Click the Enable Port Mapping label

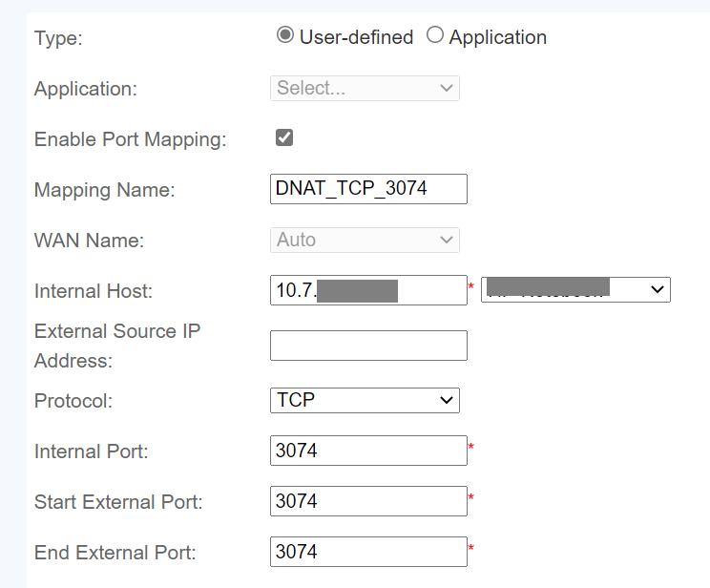tap(131, 139)
